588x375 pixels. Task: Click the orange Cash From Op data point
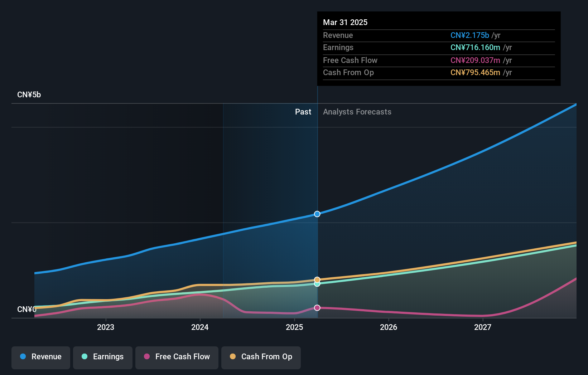tap(317, 280)
